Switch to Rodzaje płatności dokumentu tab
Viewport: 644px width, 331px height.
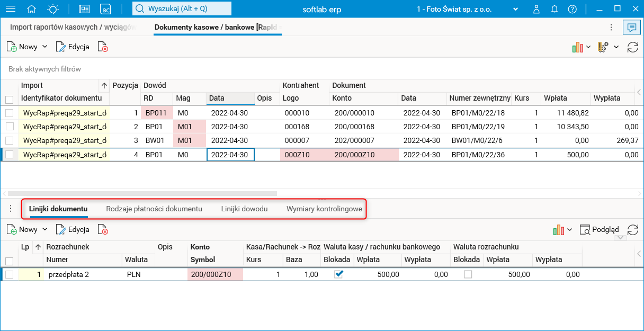click(x=154, y=209)
